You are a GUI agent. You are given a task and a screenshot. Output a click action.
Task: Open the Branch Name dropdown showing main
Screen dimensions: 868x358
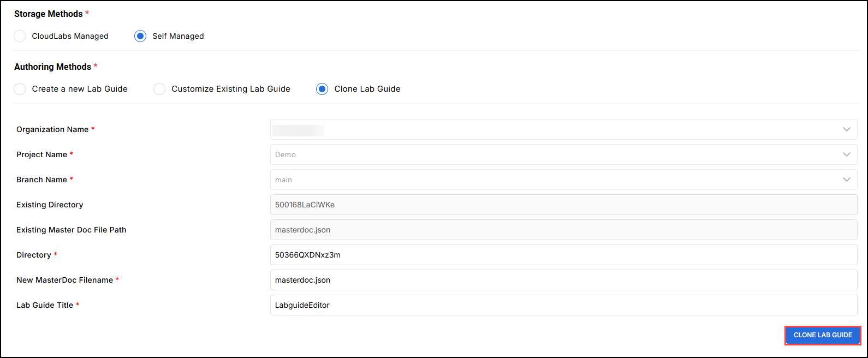(x=563, y=180)
